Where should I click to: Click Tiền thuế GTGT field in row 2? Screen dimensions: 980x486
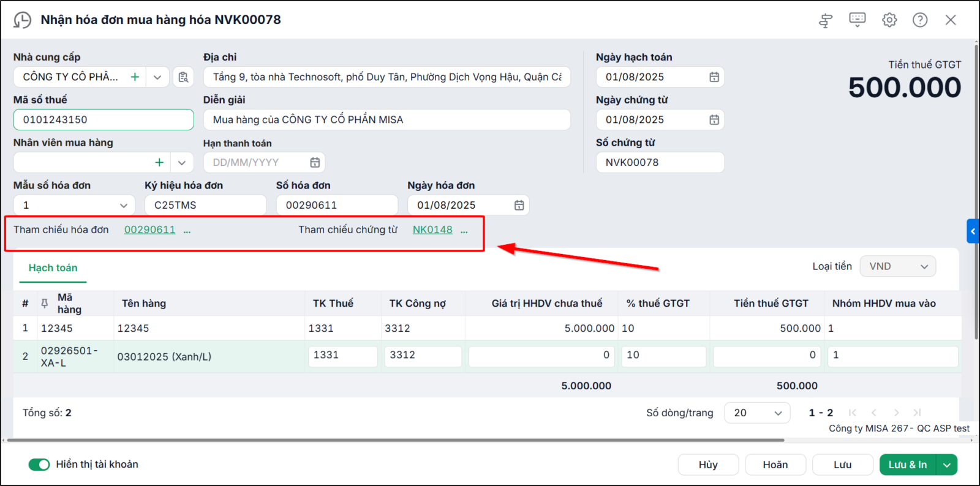tap(767, 356)
